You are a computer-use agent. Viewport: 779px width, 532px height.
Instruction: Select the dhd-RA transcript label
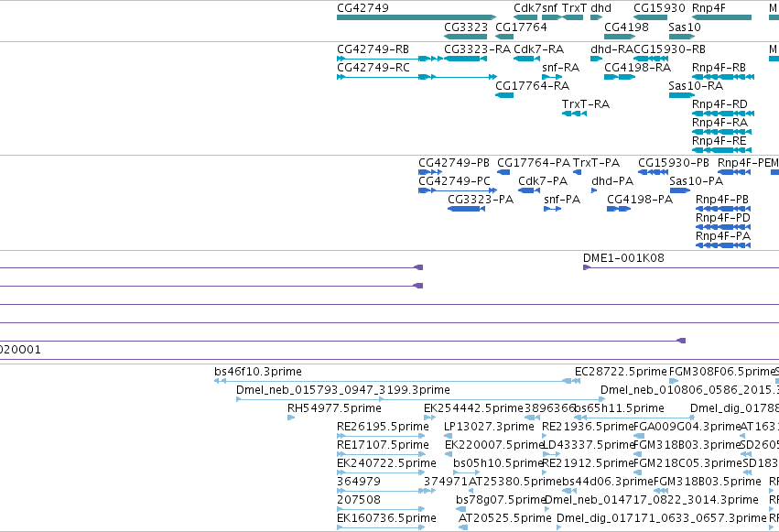click(x=611, y=49)
